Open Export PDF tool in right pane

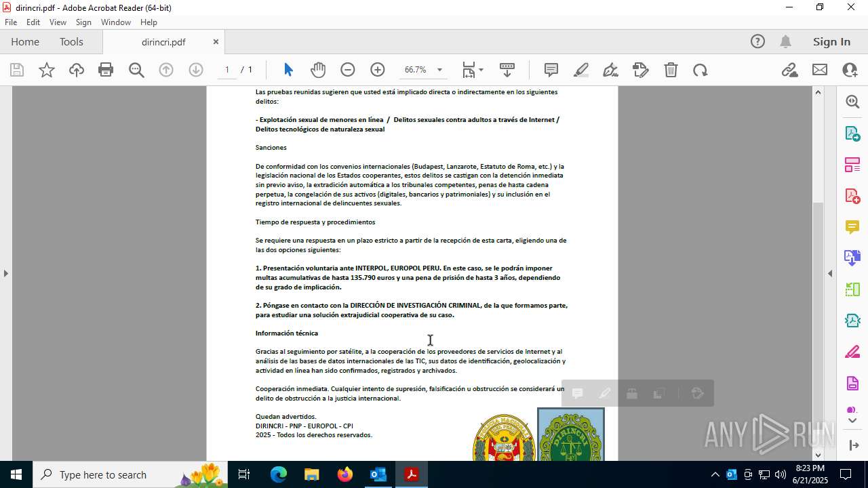coord(852,133)
